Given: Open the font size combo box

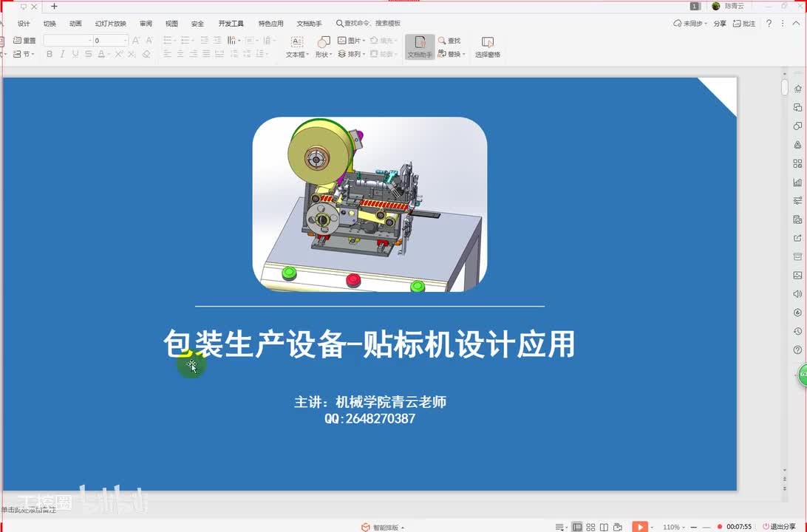Looking at the screenshot, I should (x=111, y=40).
